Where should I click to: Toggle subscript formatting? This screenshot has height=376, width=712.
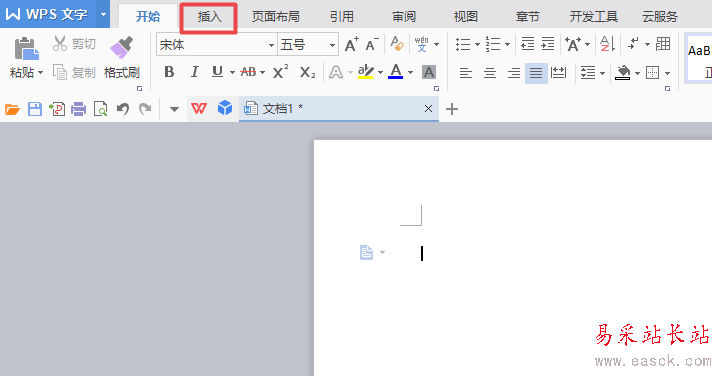click(307, 72)
